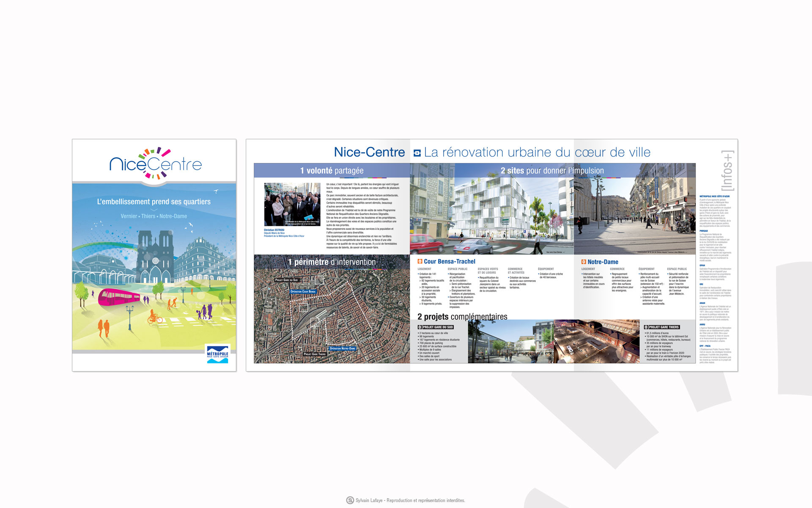Click the 'OPAH' sidebar heading
The width and height of the screenshot is (812, 508).
702,265
